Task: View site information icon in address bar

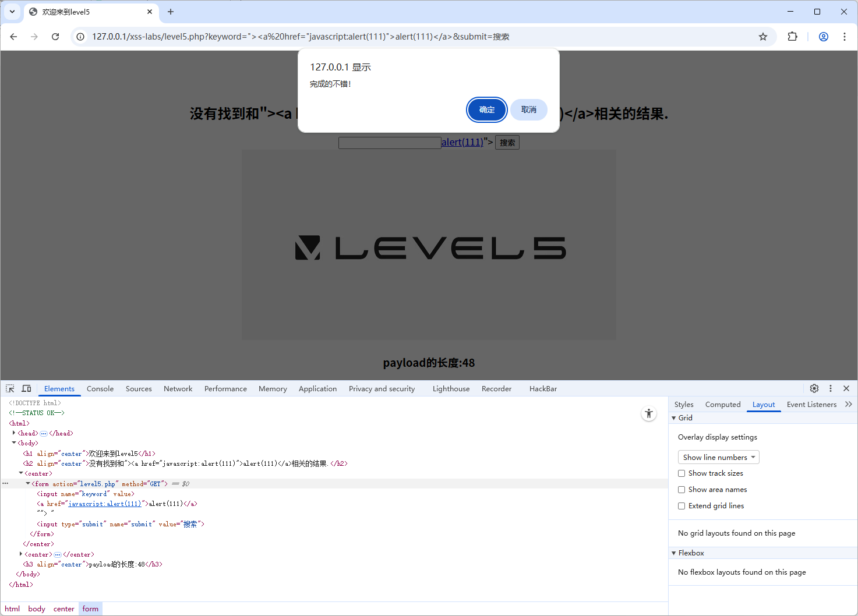Action: tap(80, 37)
